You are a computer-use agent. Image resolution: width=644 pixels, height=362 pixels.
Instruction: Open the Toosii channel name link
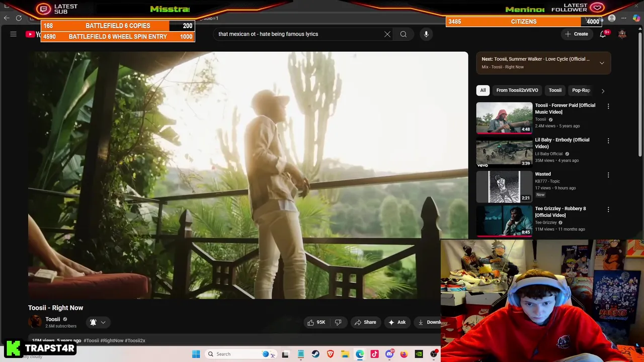[52, 319]
